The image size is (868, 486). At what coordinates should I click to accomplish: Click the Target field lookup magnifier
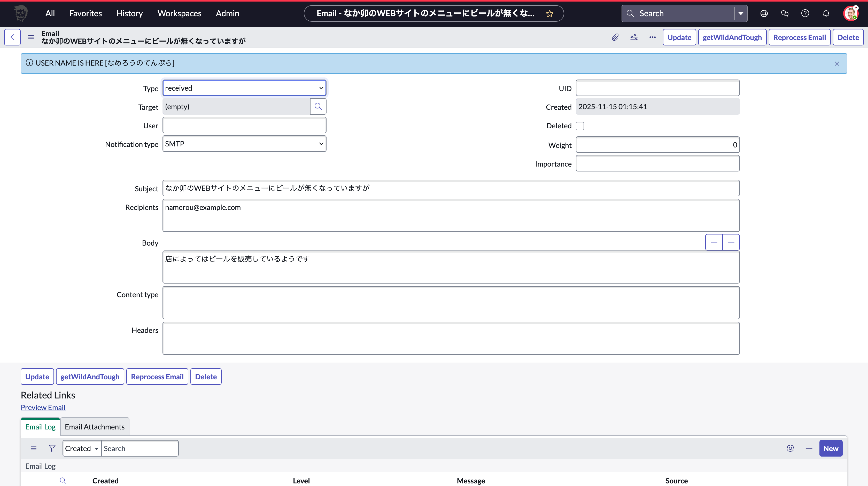(x=318, y=107)
